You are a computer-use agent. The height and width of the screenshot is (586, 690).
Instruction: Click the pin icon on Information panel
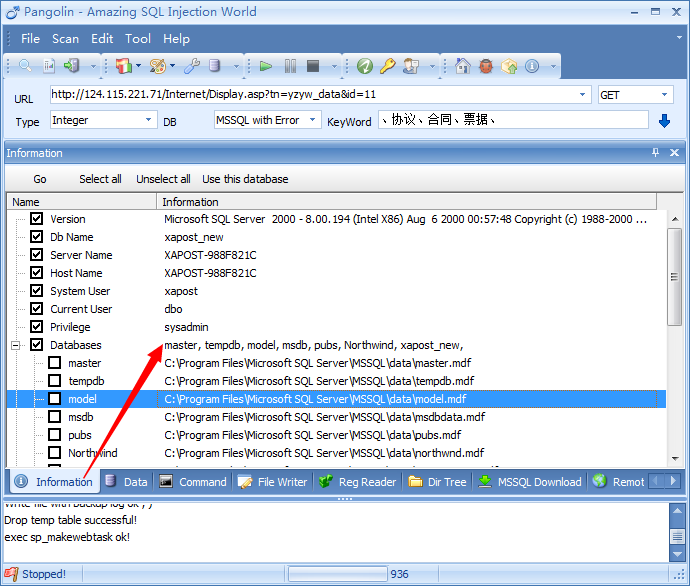coord(655,153)
